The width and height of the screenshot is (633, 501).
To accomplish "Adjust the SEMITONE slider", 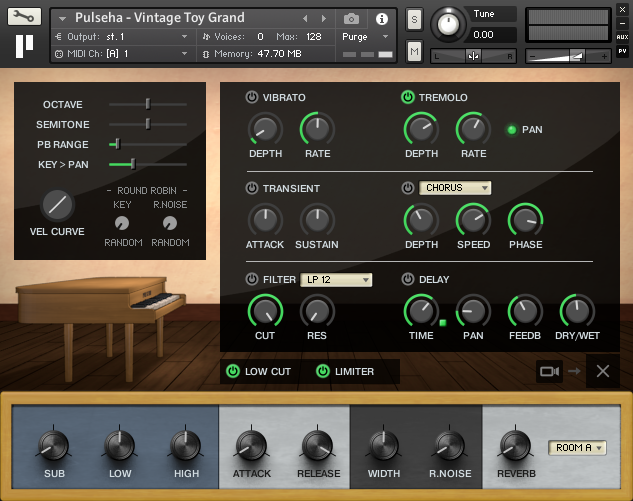I will tap(148, 124).
